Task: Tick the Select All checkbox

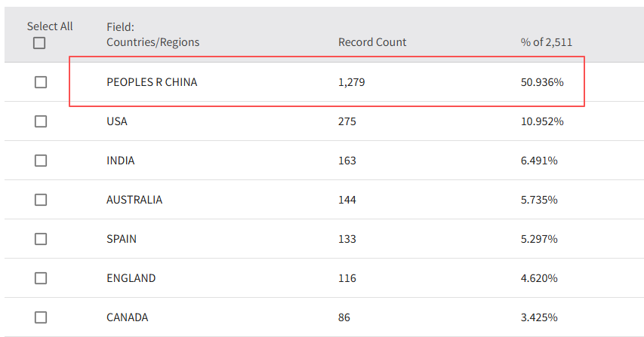Action: [39, 43]
